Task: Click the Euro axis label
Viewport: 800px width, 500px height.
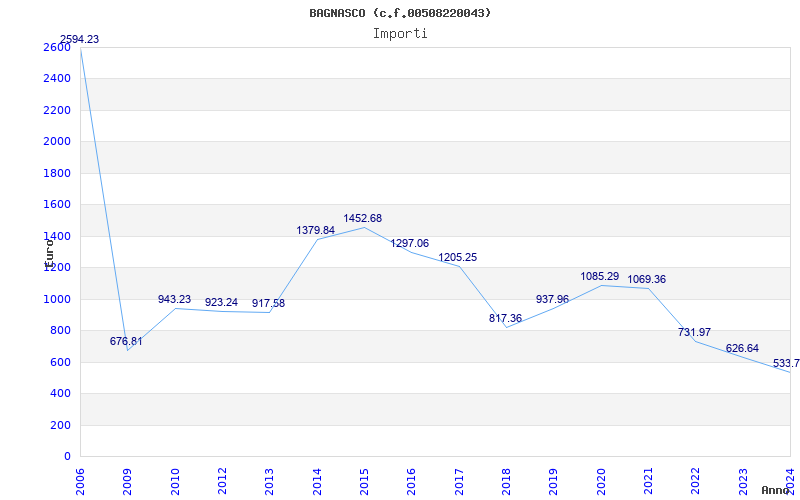Action: tap(49, 253)
